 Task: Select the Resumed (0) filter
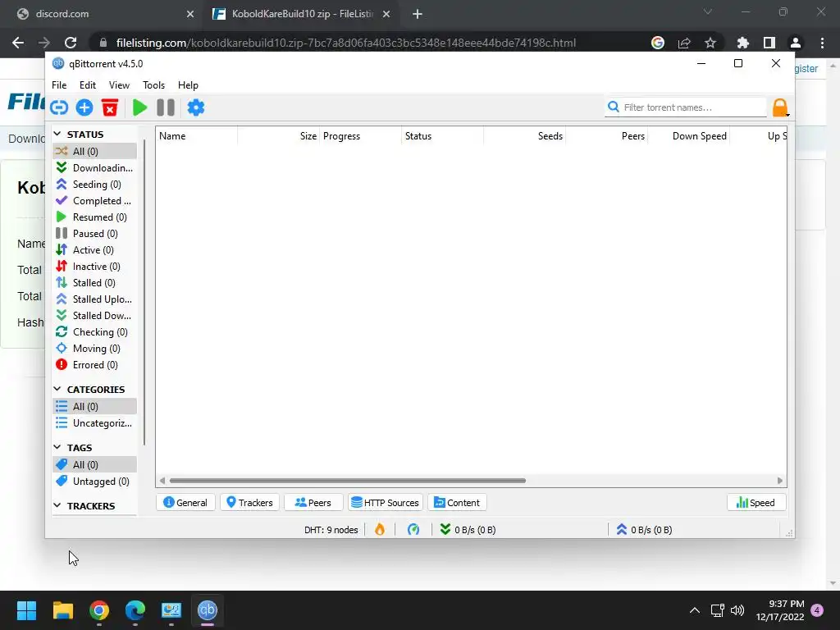(x=95, y=217)
